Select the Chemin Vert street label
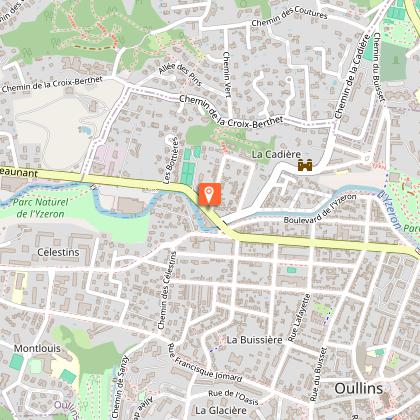 227,74
